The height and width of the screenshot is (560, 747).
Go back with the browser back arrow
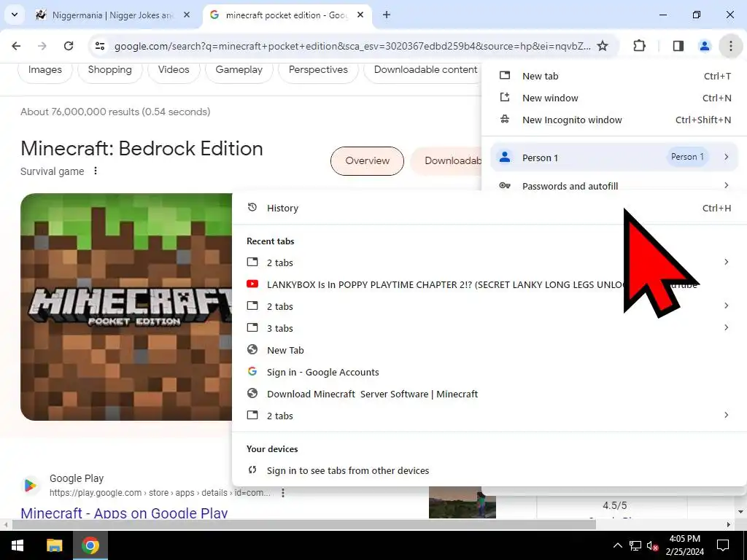pyautogui.click(x=16, y=46)
